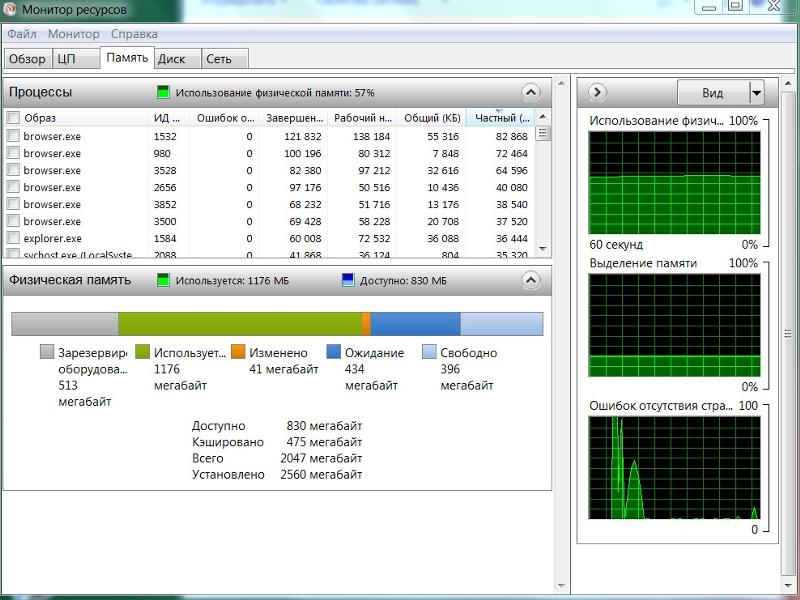The image size is (800, 600).
Task: Click the green Используется legend swatch
Action: pyautogui.click(x=142, y=352)
